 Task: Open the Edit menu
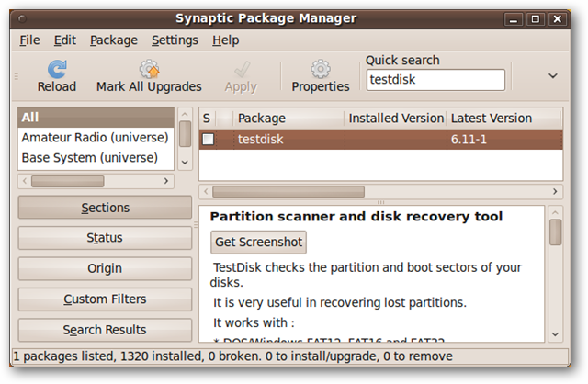click(x=65, y=40)
